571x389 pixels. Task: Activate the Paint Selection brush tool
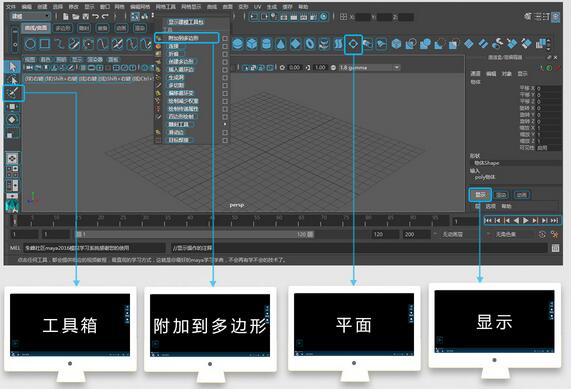point(13,93)
